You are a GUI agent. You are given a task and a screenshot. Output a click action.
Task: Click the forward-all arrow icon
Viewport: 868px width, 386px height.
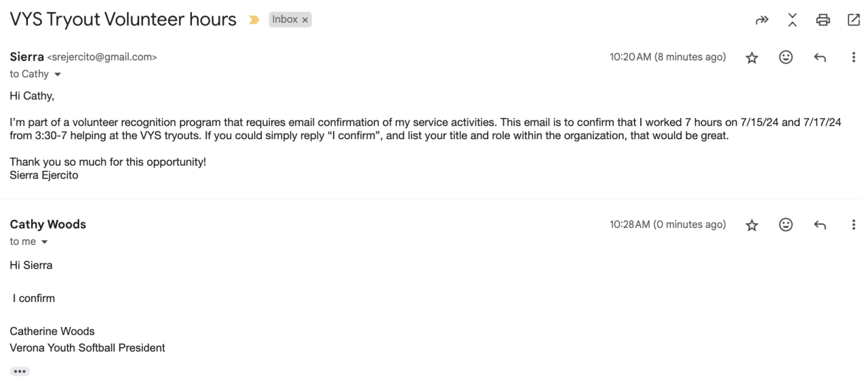pyautogui.click(x=762, y=20)
